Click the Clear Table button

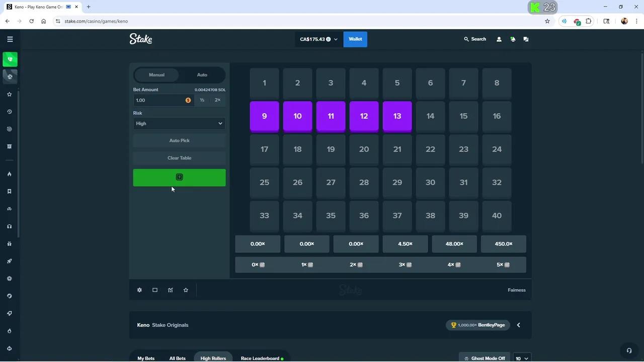(x=179, y=158)
